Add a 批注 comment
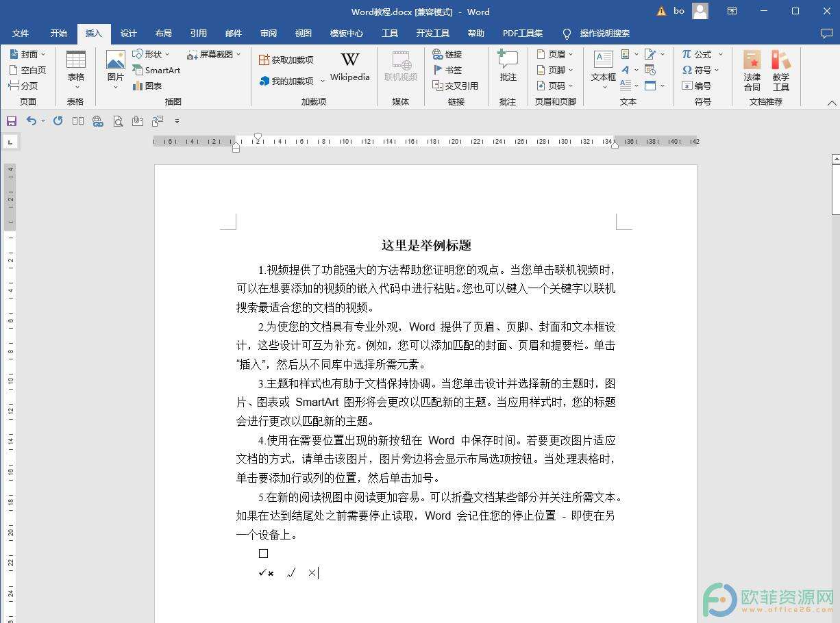 click(508, 68)
